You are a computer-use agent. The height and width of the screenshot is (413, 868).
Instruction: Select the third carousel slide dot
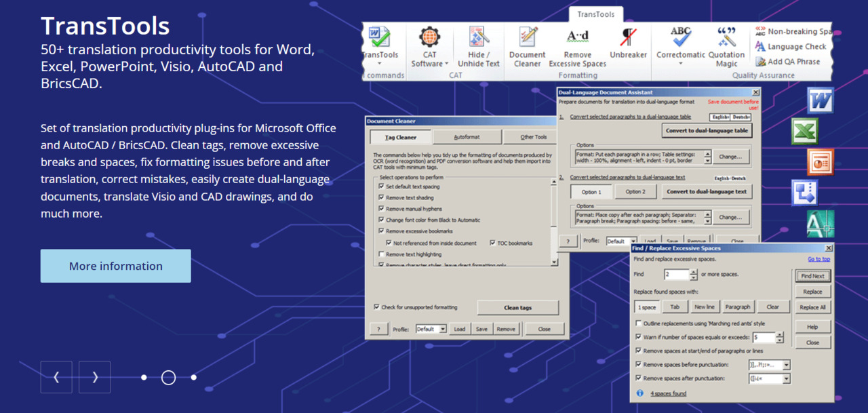193,377
